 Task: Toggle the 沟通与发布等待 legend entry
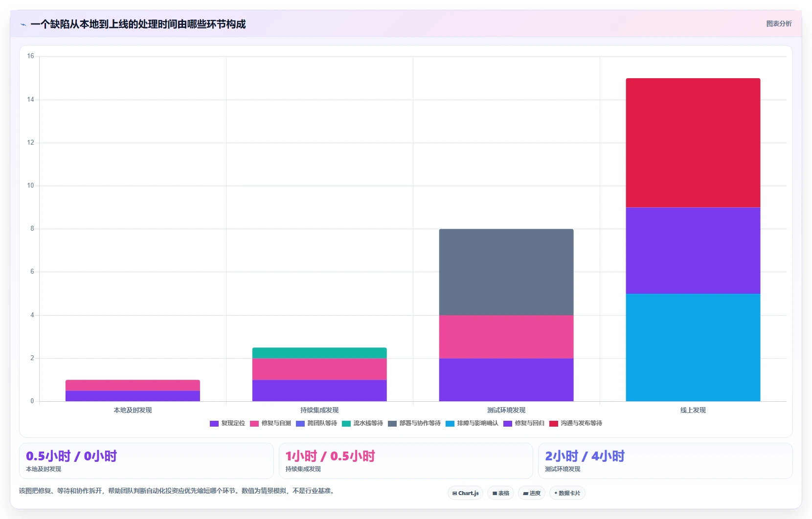576,423
